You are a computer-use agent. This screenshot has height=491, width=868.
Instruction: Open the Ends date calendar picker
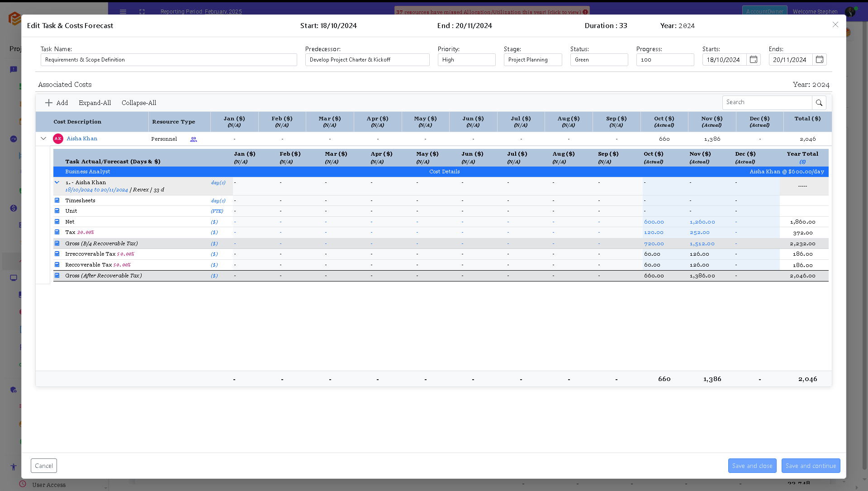[820, 60]
